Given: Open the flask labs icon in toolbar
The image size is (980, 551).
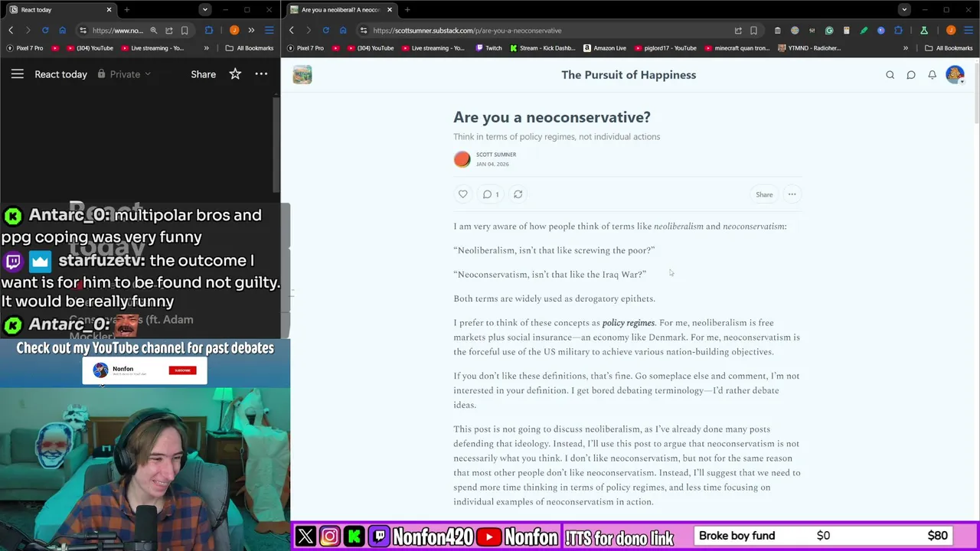Looking at the screenshot, I should pos(924,31).
